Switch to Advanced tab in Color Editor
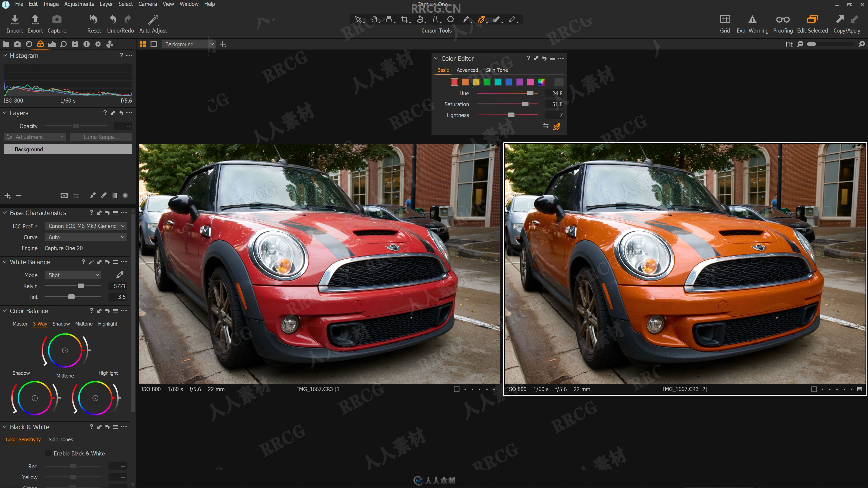Screen dimensions: 868x488 (467, 70)
